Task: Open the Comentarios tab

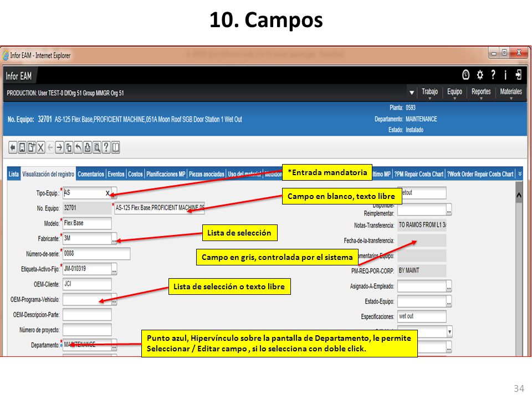Action: pyautogui.click(x=91, y=174)
